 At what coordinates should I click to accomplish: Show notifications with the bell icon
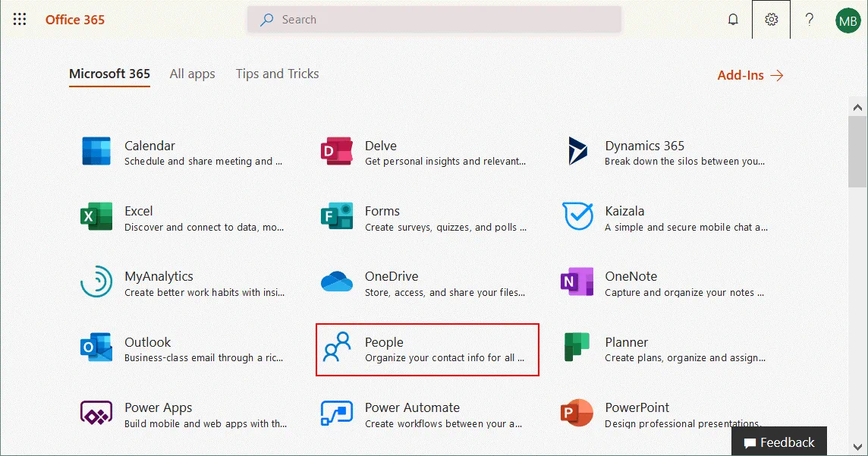point(733,20)
